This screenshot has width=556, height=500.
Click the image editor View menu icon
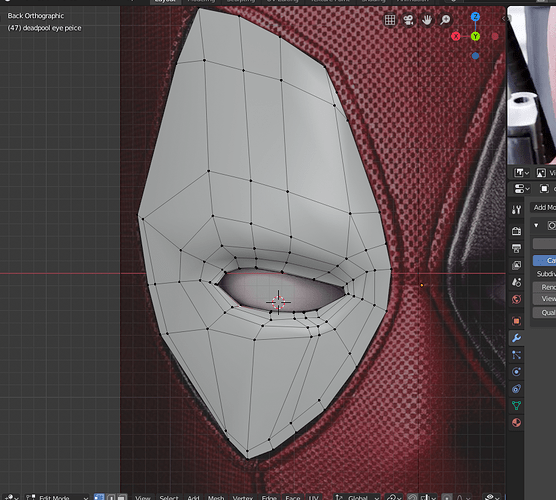click(x=541, y=173)
